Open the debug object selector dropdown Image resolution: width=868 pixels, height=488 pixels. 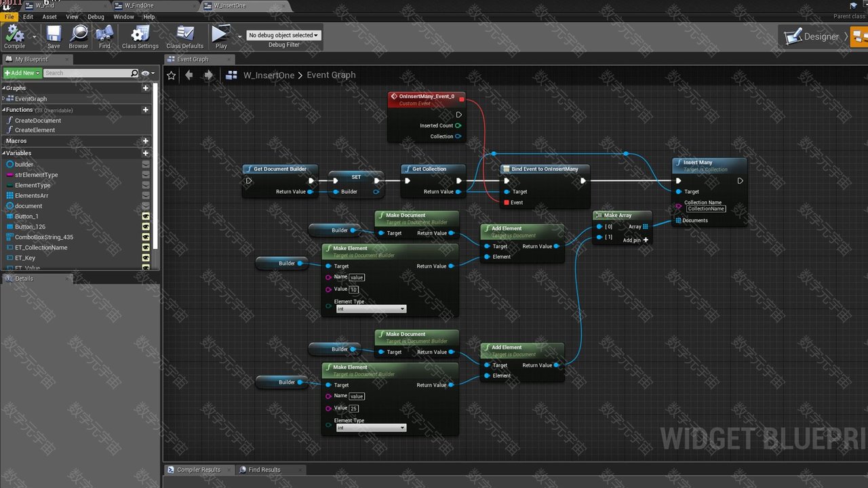pos(283,35)
